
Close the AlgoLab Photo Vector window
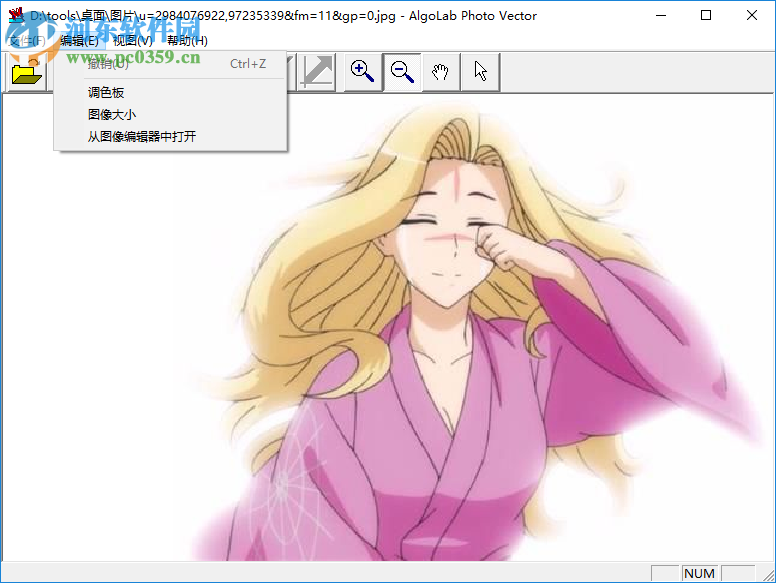(752, 15)
